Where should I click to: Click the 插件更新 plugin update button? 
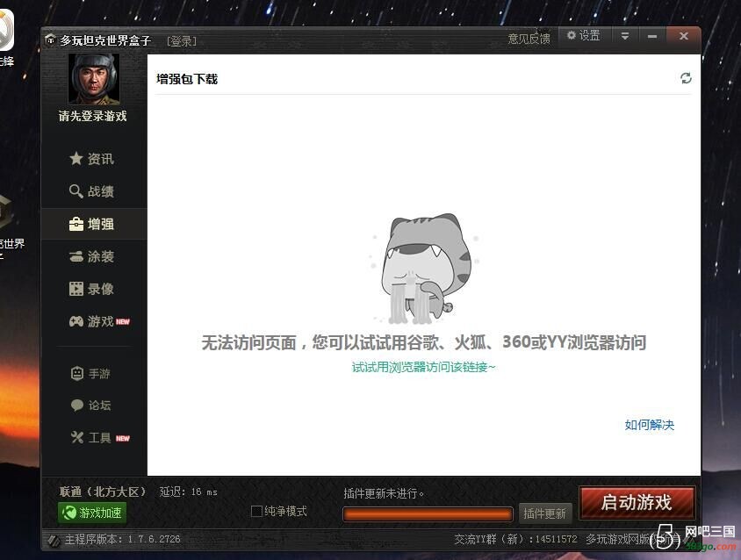(545, 513)
